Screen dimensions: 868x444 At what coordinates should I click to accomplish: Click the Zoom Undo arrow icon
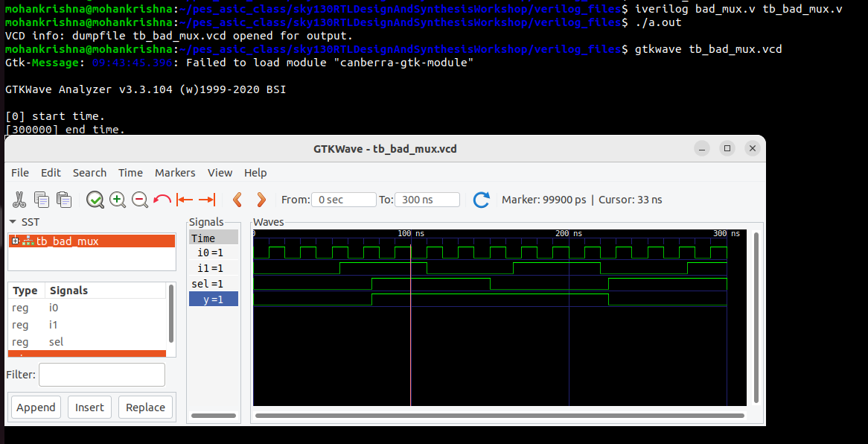[x=162, y=199]
